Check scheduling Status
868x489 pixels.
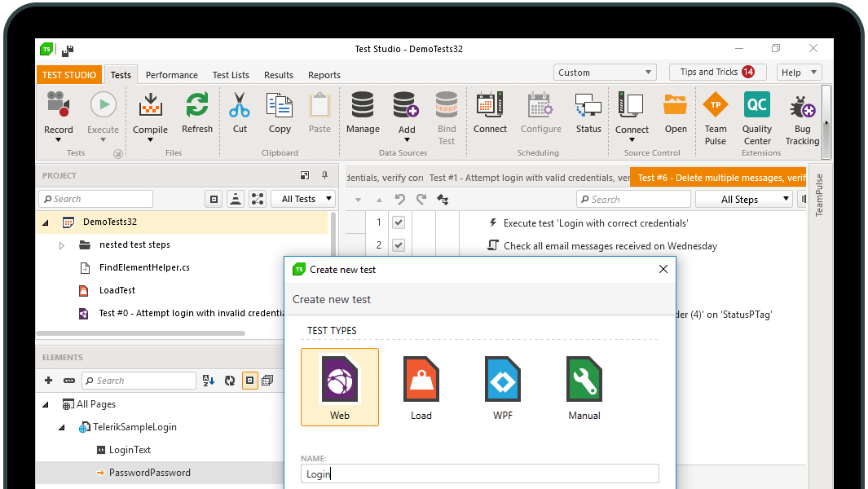click(588, 104)
